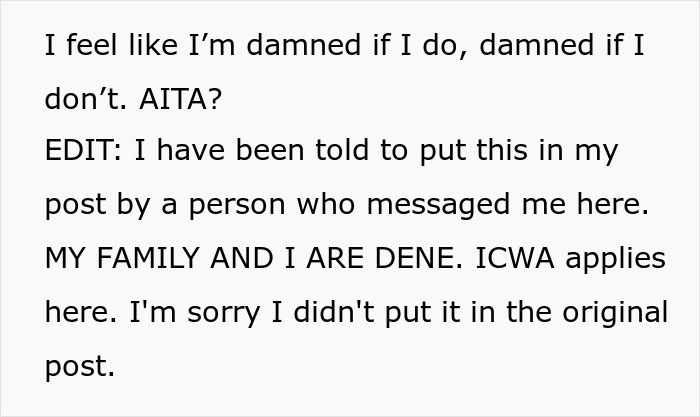Click the word "don't." before AITA
This screenshot has width=700, height=417.
tap(75, 99)
